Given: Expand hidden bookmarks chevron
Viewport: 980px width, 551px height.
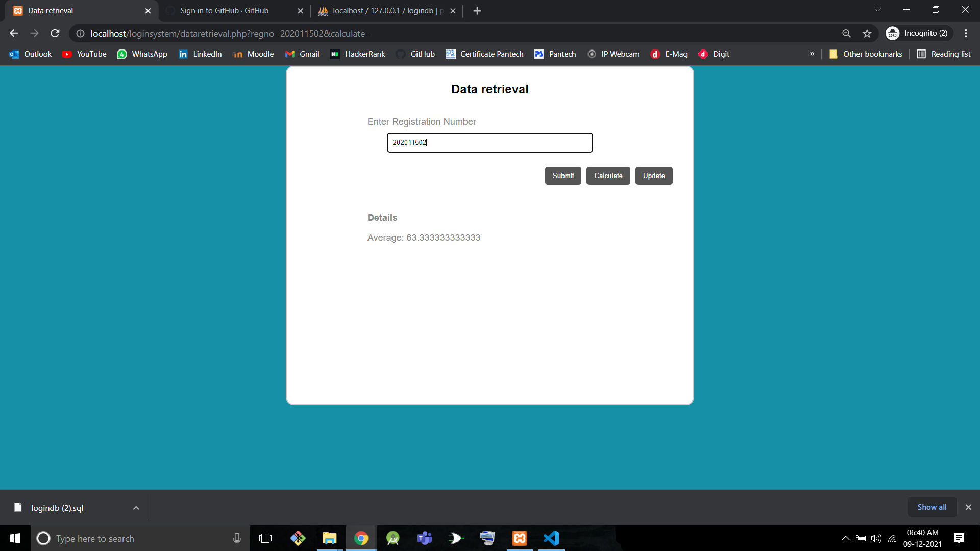Looking at the screenshot, I should pyautogui.click(x=812, y=54).
